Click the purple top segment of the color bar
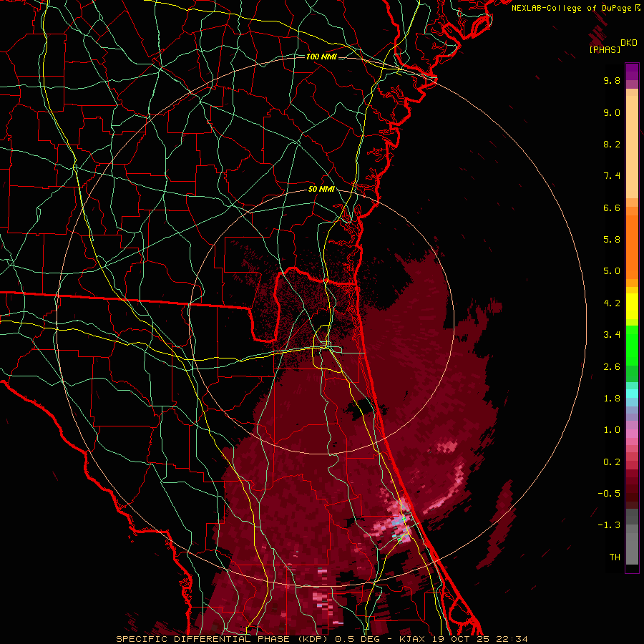 tap(632, 72)
